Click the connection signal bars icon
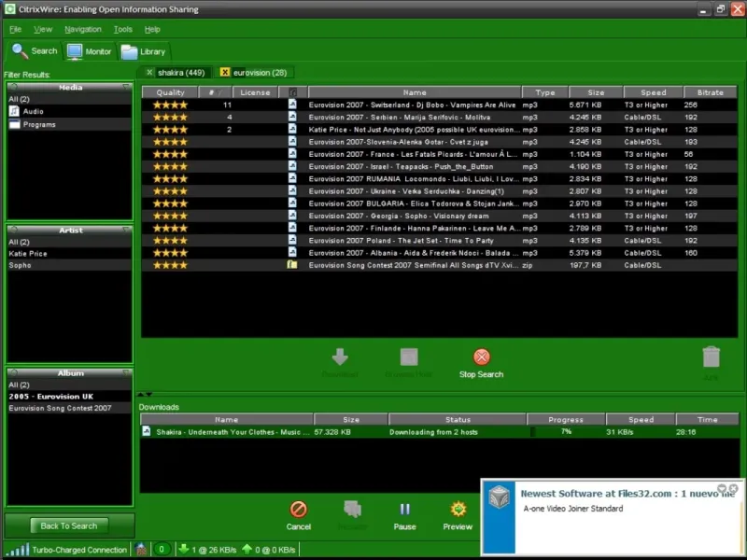747x560 pixels. coord(18,550)
